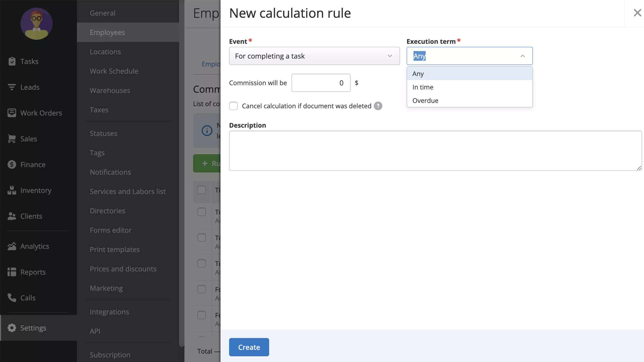The height and width of the screenshot is (362, 644).
Task: Open Warehouses settings section
Action: point(110,90)
